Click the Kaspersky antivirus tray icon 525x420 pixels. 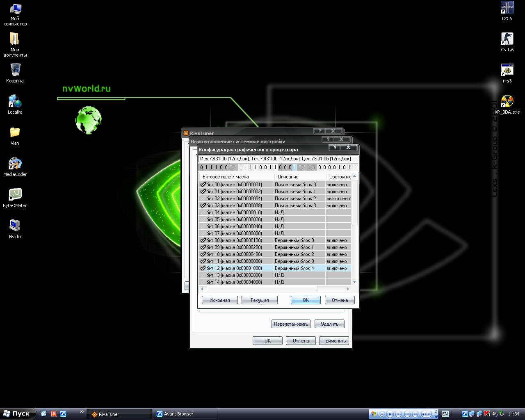pos(487,414)
